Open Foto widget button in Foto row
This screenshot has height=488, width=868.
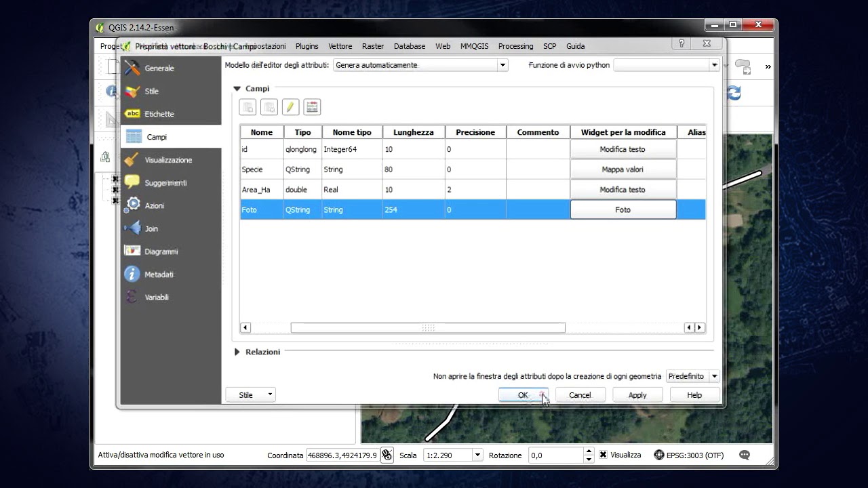point(623,210)
